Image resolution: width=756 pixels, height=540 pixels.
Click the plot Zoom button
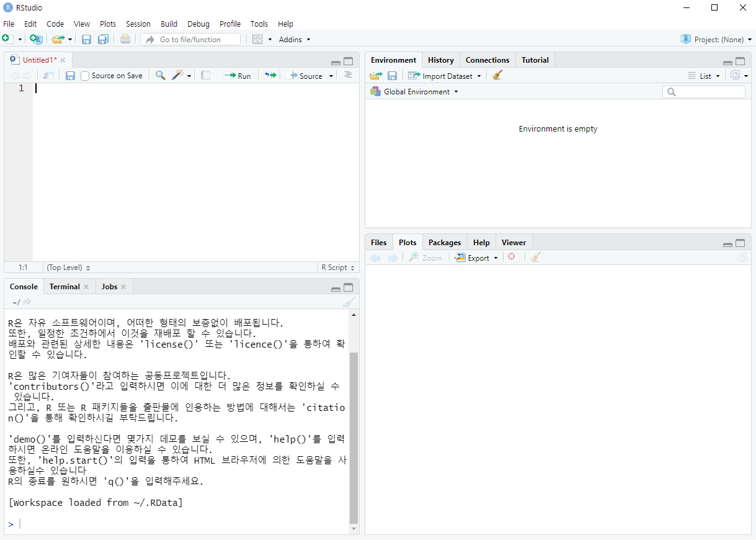point(425,258)
